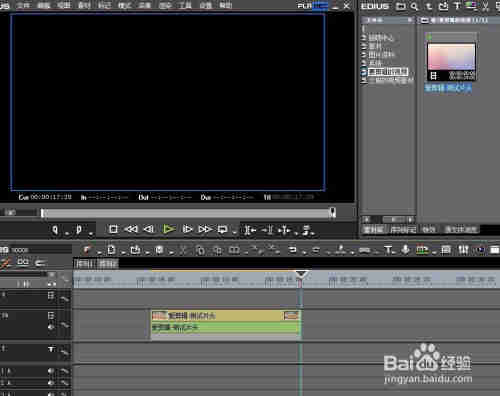Viewport: 500px width, 396px height.
Task: Set the Out point marker
Action: coord(79,229)
